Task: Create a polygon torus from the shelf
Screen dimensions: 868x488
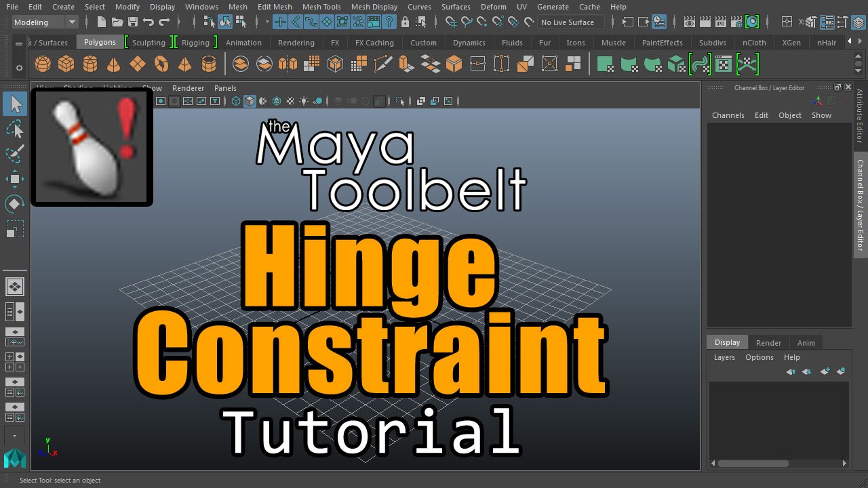Action: coord(161,64)
